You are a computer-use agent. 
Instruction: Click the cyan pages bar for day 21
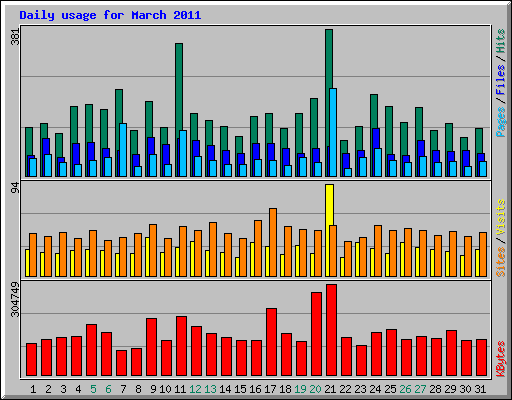[x=333, y=132]
